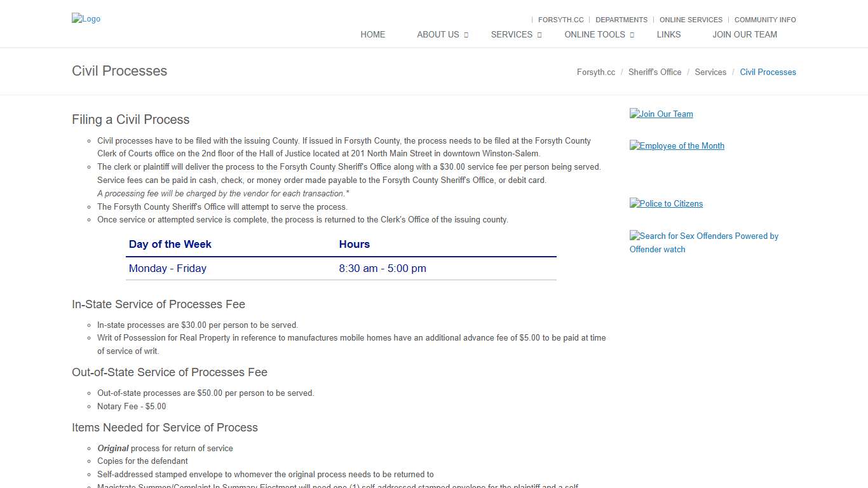This screenshot has height=488, width=868.
Task: Click Civil Processes breadcrumb link
Action: (768, 72)
